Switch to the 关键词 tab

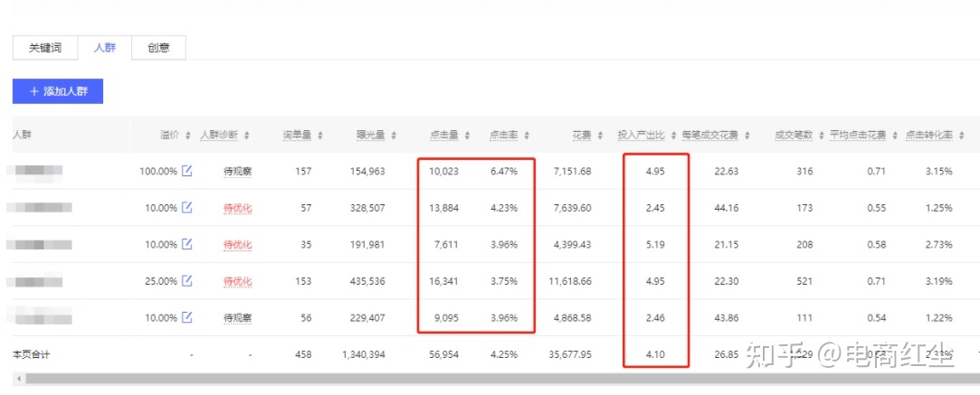(45, 48)
